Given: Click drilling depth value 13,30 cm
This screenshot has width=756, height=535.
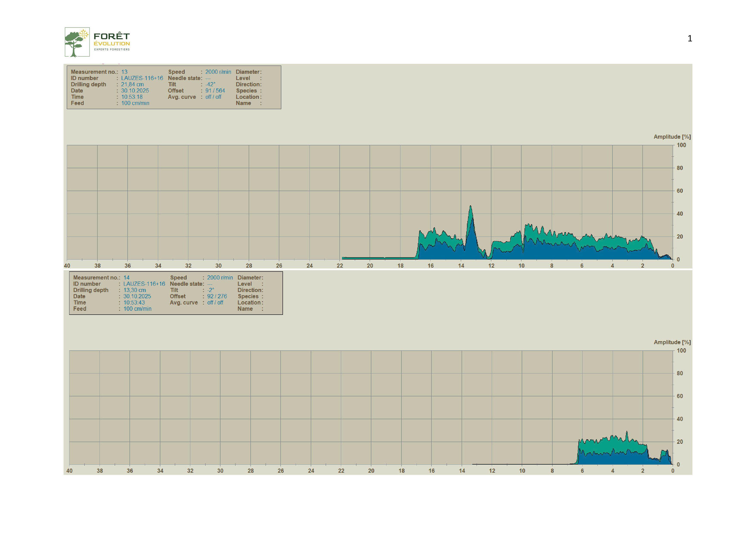Looking at the screenshot, I should point(134,290).
